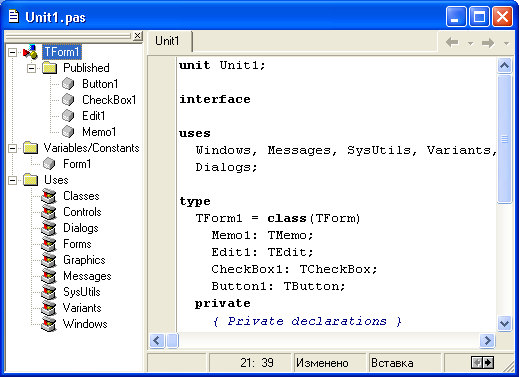Select SysUtils in the Uses list
The width and height of the screenshot is (519, 377).
(x=82, y=292)
